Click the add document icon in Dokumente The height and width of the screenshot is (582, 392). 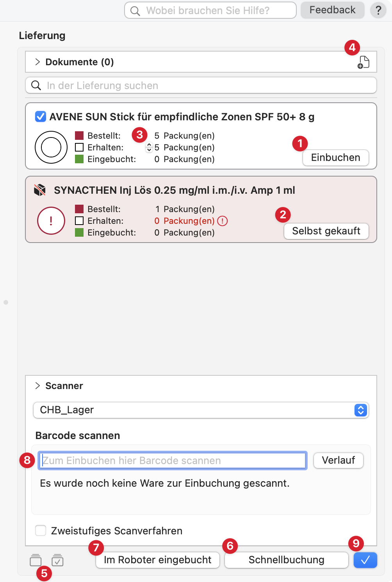(x=363, y=62)
